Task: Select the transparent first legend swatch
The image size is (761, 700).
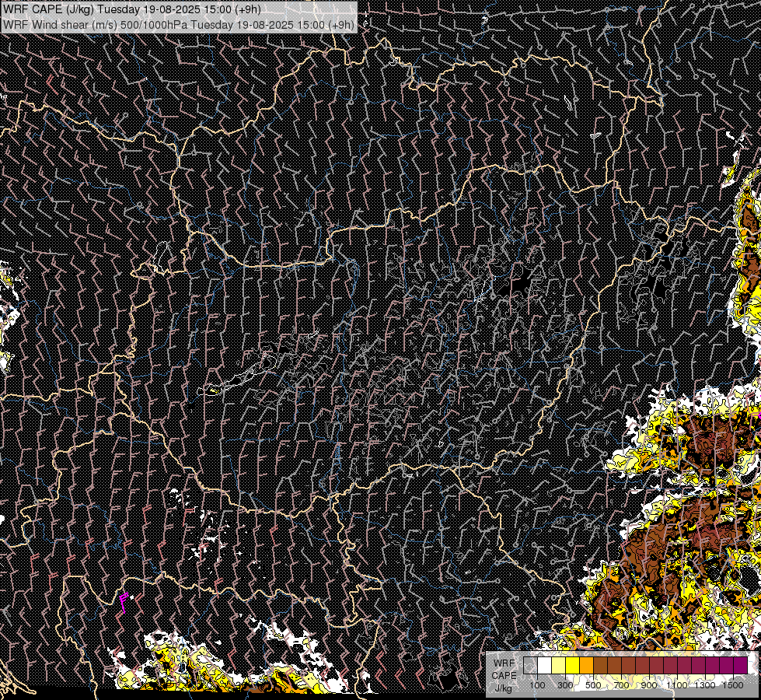Action: [x=530, y=665]
